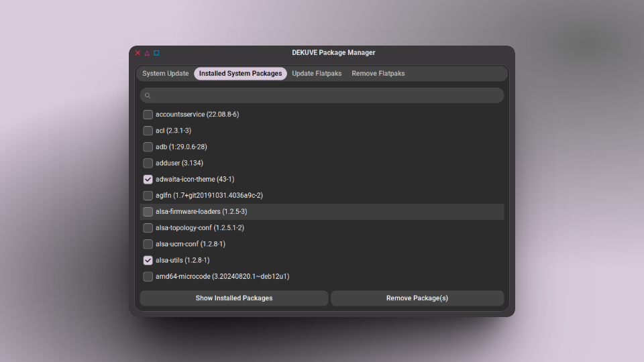Click the text 'adwaita-icon-theme (43-1)'

[x=195, y=180]
